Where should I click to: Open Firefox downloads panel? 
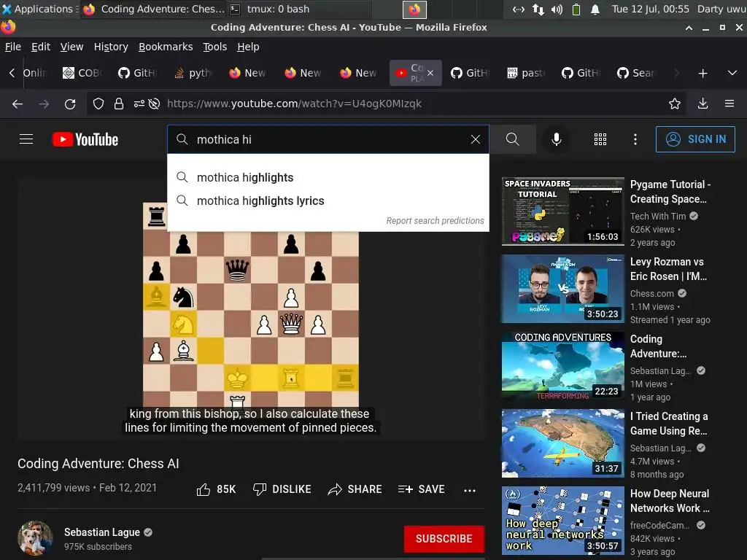pos(703,104)
